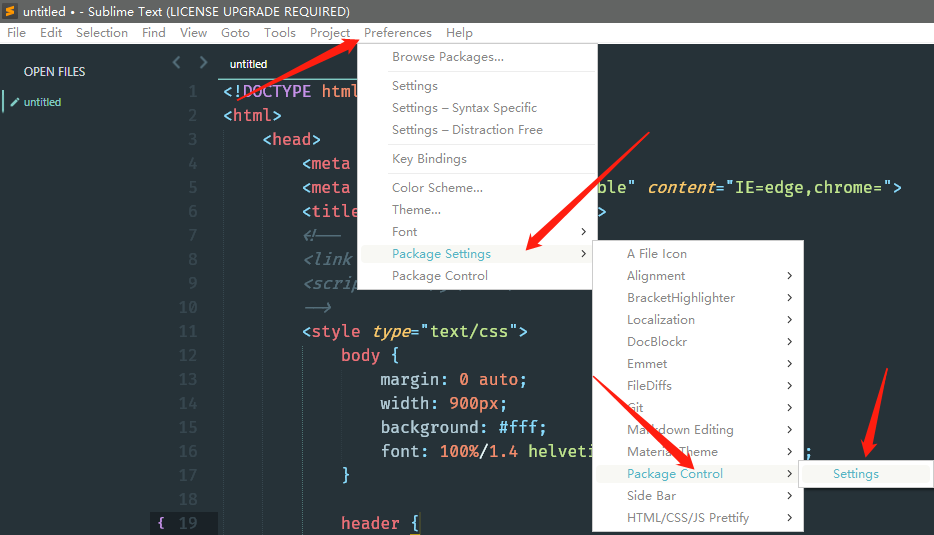The width and height of the screenshot is (934, 535).
Task: Expand the Alignment submenu arrow
Action: 789,276
